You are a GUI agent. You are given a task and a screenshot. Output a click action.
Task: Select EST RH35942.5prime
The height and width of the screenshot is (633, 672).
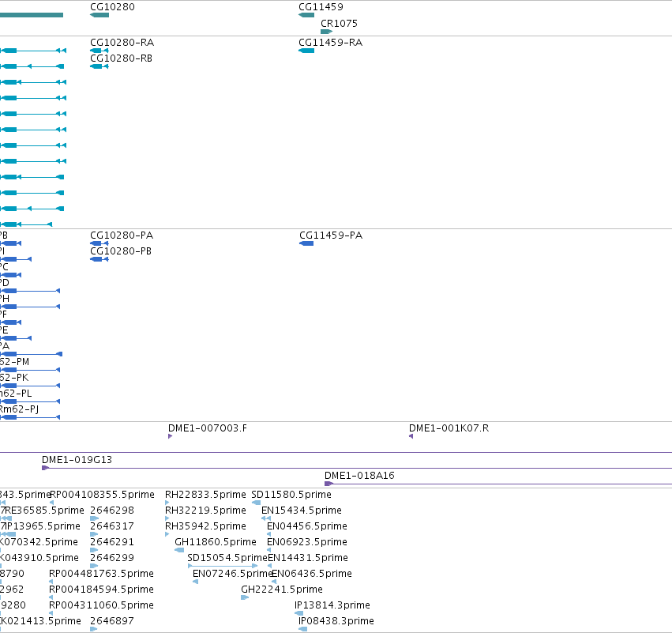[x=205, y=526]
